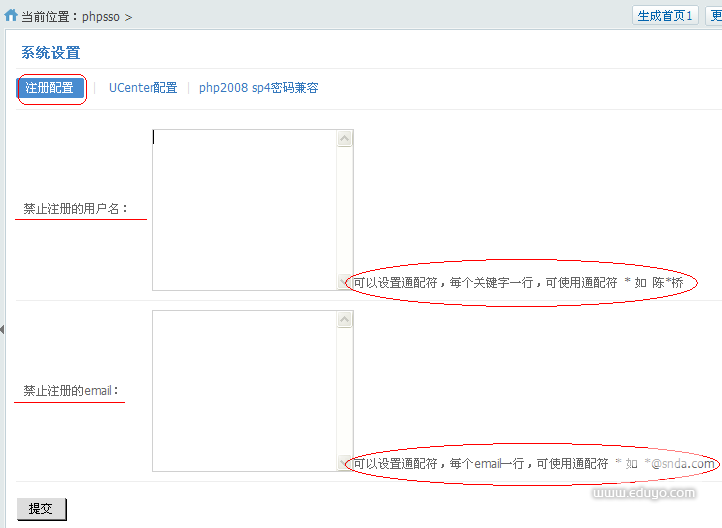This screenshot has height=528, width=722.
Task: Switch to the UCenter配置 tab
Action: (143, 88)
